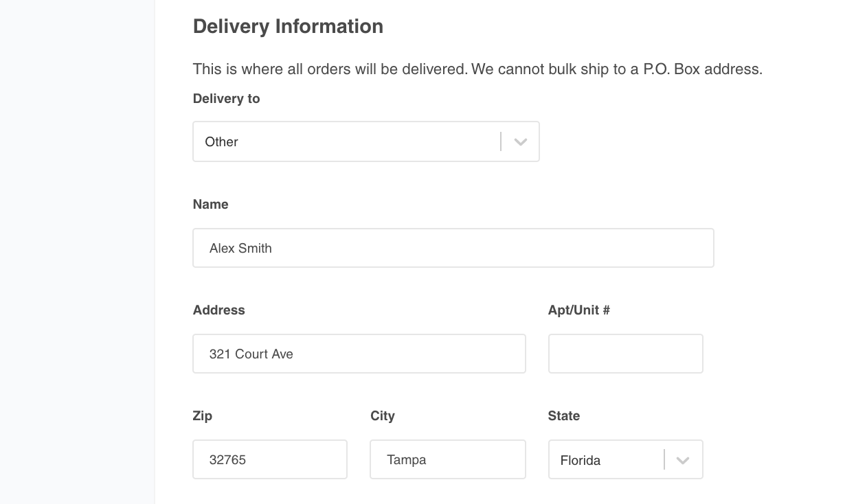Click the left sidebar panel

[77, 252]
